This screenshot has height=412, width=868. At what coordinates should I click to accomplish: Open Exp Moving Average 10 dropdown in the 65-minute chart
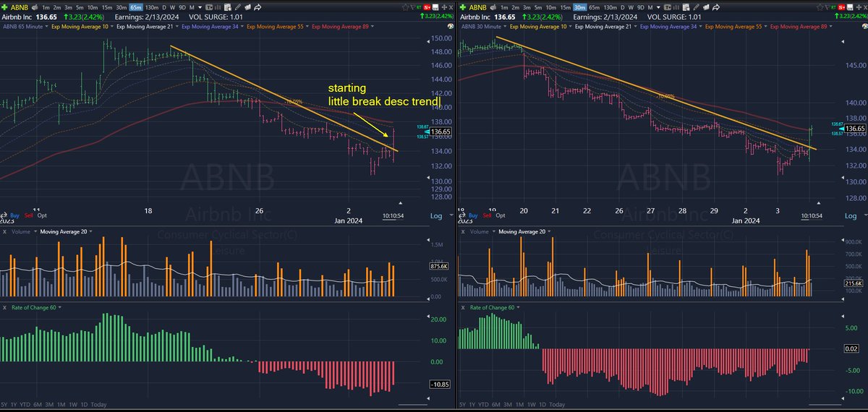click(111, 26)
